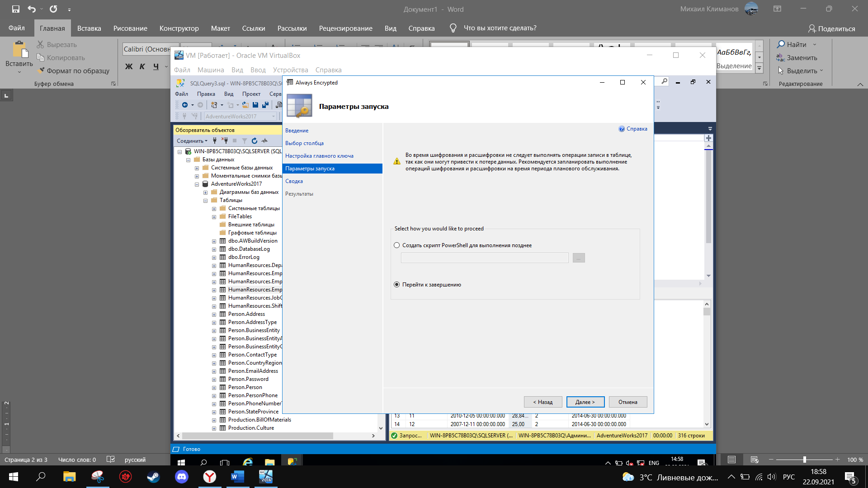Select the PowerShell script creation radio option
The height and width of the screenshot is (488, 868).
[x=397, y=245]
